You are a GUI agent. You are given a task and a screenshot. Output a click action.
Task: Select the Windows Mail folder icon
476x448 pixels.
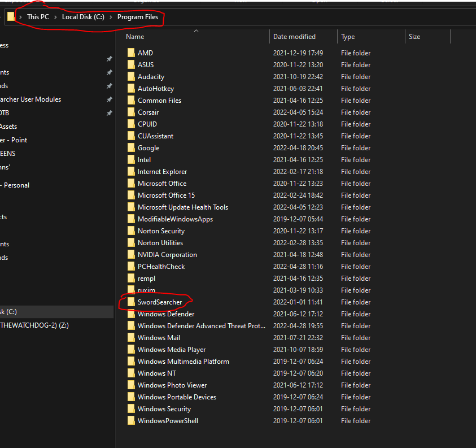pos(131,337)
